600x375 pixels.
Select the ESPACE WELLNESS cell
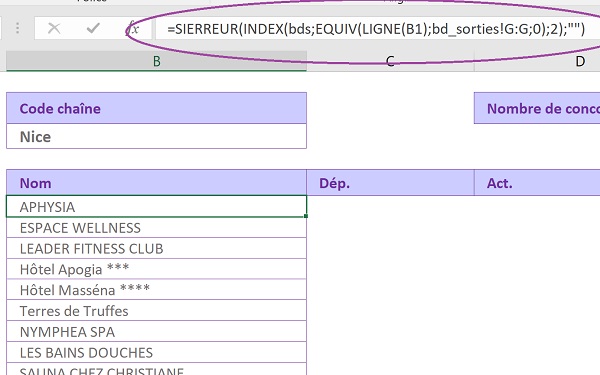157,228
